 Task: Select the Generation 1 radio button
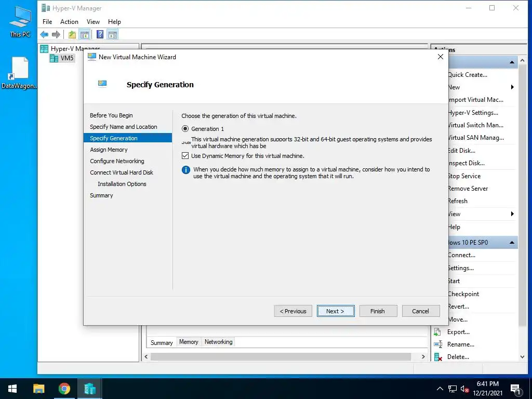pyautogui.click(x=185, y=129)
